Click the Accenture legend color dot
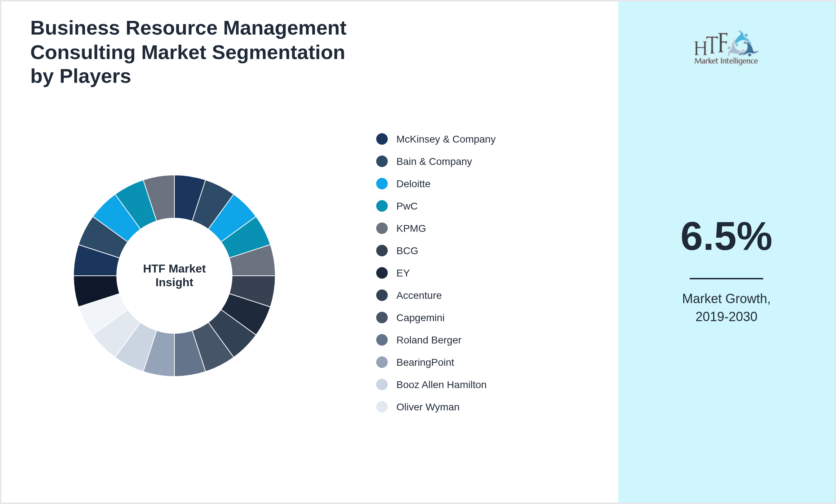The height and width of the screenshot is (504, 836). (382, 295)
